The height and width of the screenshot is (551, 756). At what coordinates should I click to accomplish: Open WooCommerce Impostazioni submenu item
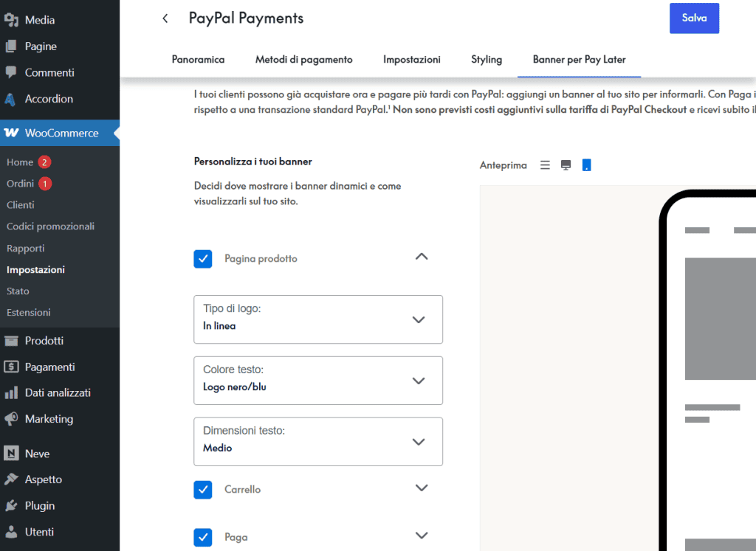pos(35,270)
